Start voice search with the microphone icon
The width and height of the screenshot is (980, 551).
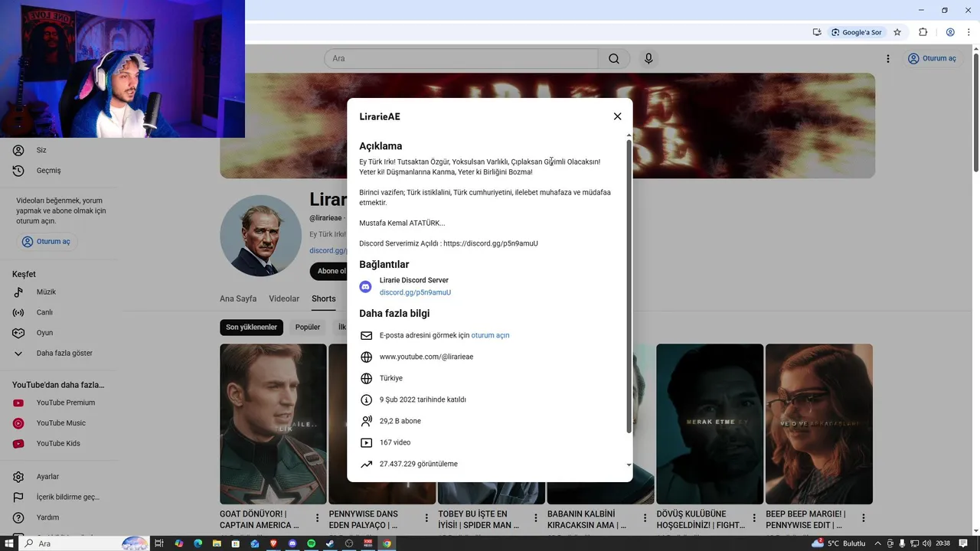pyautogui.click(x=648, y=59)
